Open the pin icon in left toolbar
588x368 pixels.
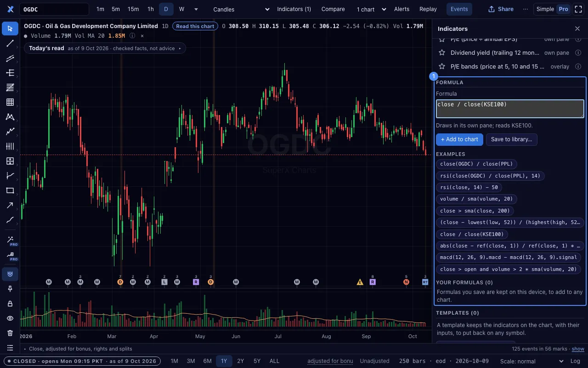tap(10, 289)
